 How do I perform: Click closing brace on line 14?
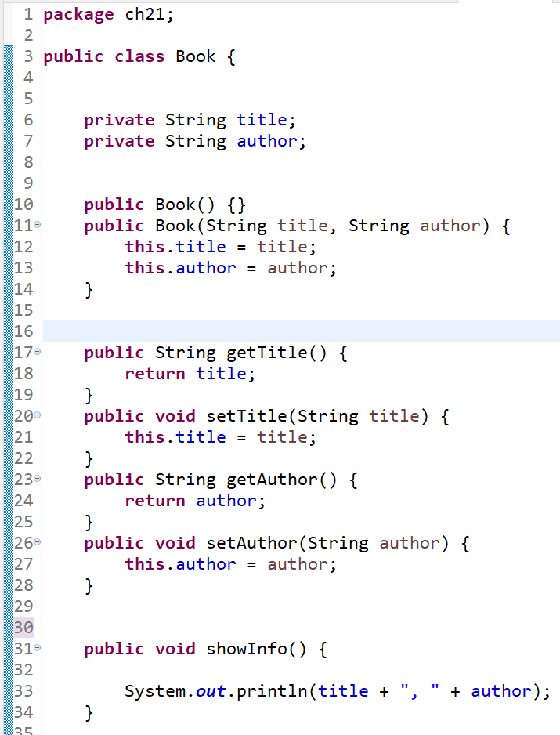coord(89,290)
